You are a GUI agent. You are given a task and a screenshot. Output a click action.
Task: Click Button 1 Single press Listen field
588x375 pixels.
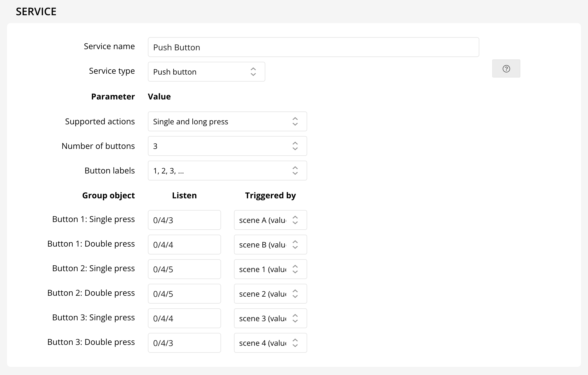(184, 220)
